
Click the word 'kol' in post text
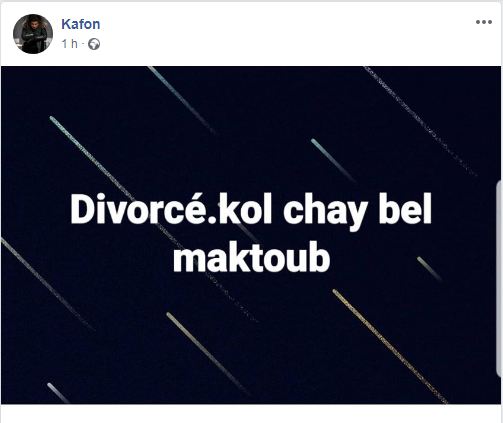click(245, 210)
